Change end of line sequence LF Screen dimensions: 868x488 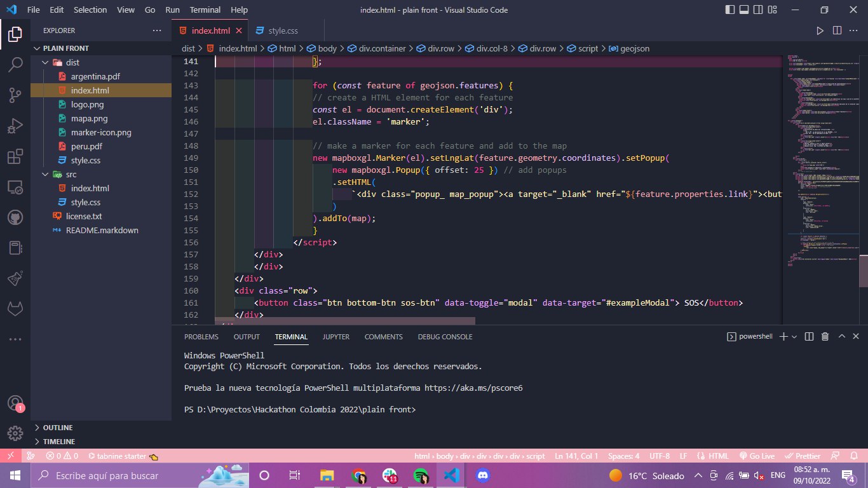point(683,456)
